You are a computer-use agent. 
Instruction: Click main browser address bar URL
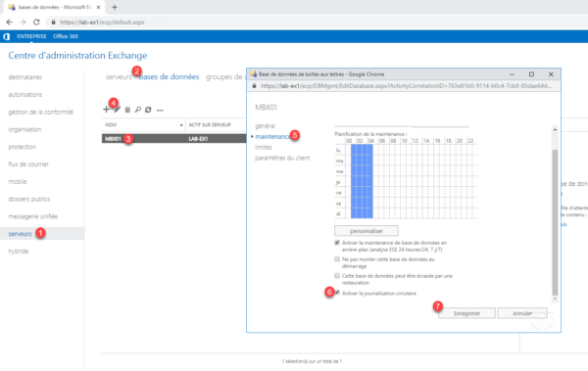102,23
